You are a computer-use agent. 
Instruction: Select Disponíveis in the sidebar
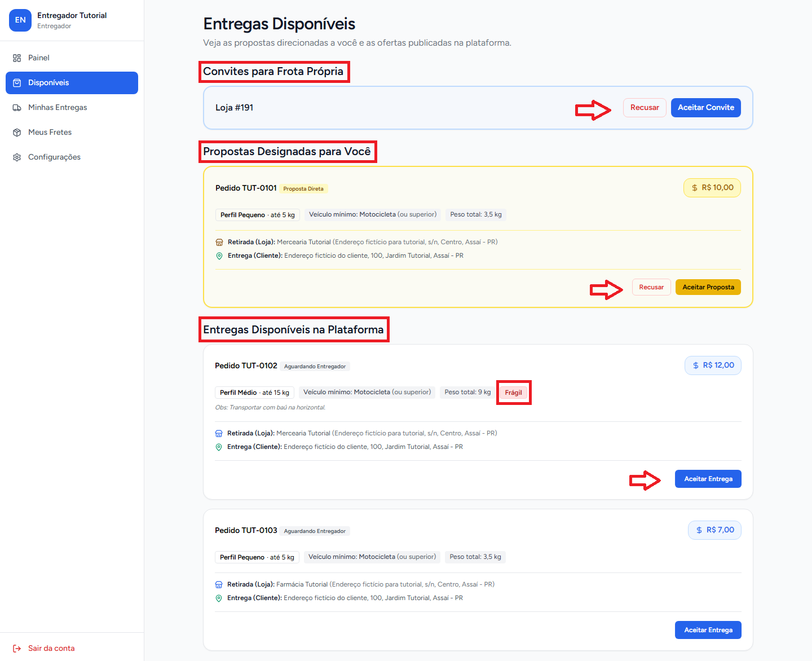tap(72, 83)
